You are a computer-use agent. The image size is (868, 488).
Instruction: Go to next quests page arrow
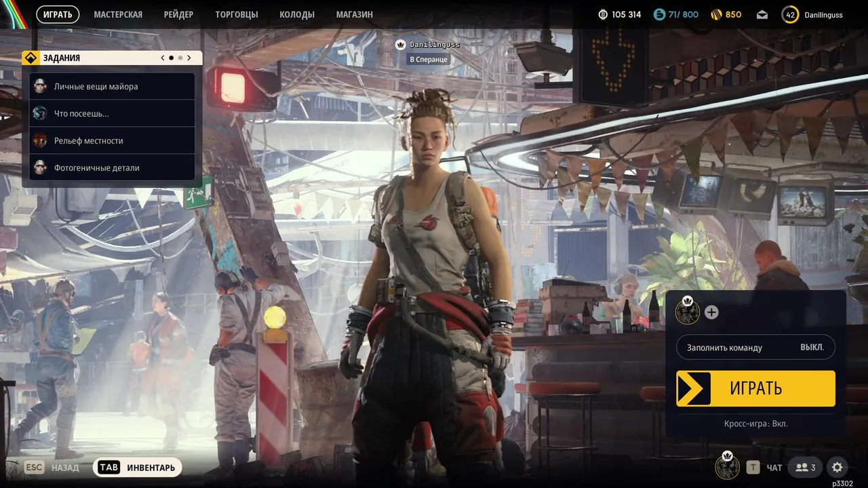click(x=189, y=58)
